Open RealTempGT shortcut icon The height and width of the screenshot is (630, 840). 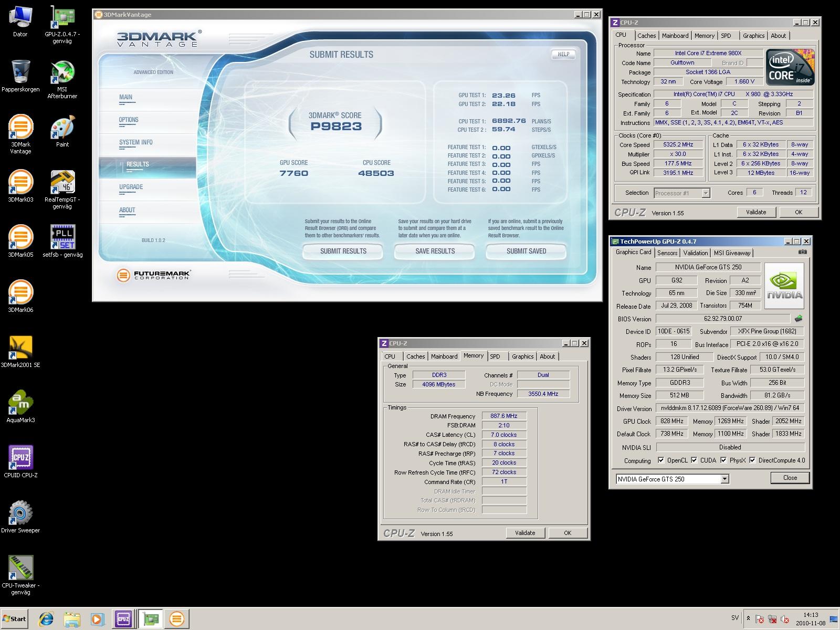[x=62, y=190]
